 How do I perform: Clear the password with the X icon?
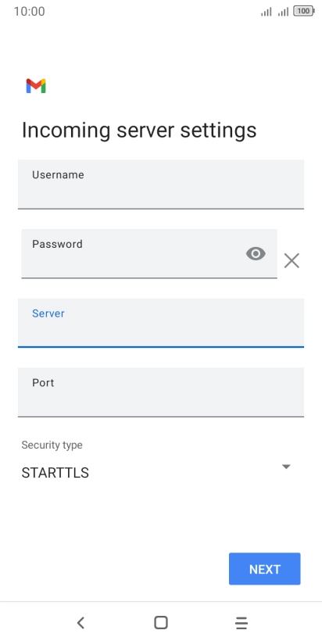point(292,261)
